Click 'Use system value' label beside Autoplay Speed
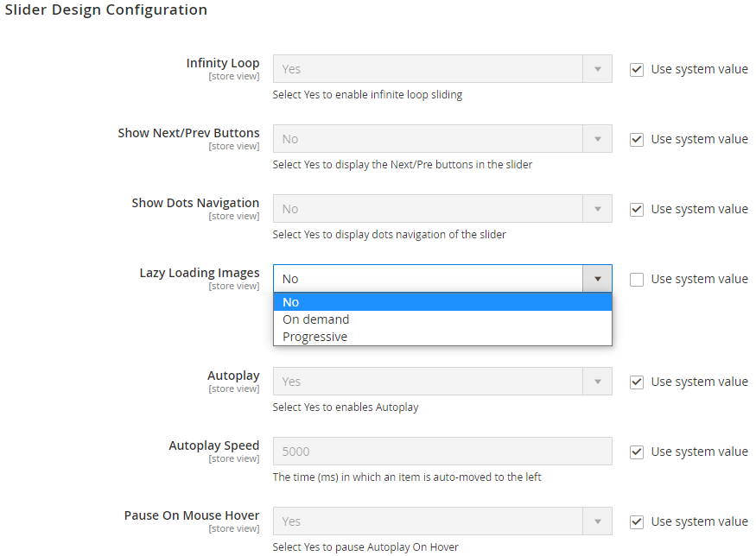Image resolution: width=756 pixels, height=556 pixels. click(x=699, y=452)
